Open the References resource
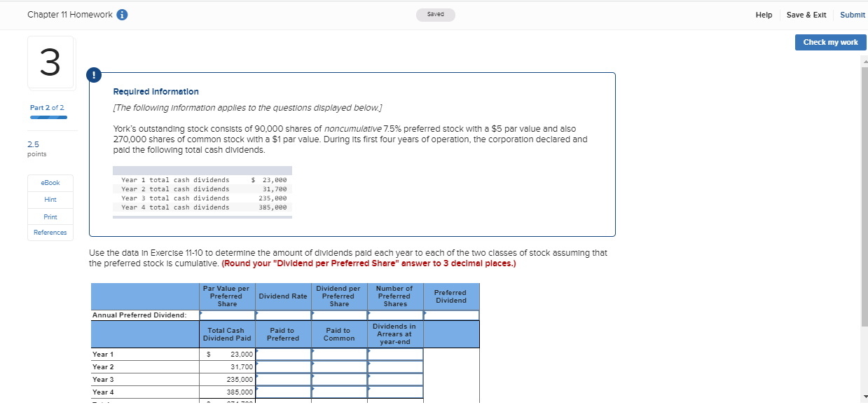Screen dimensions: 868x405 tap(50, 232)
